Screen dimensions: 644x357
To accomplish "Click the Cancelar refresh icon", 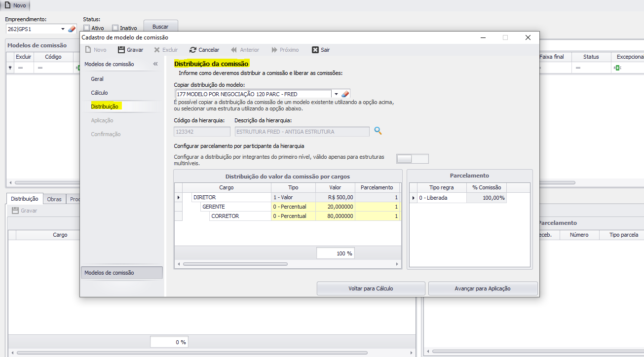I will (x=193, y=50).
